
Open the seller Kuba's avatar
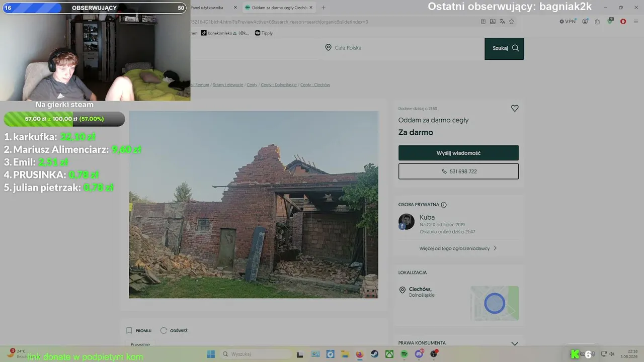tap(407, 222)
